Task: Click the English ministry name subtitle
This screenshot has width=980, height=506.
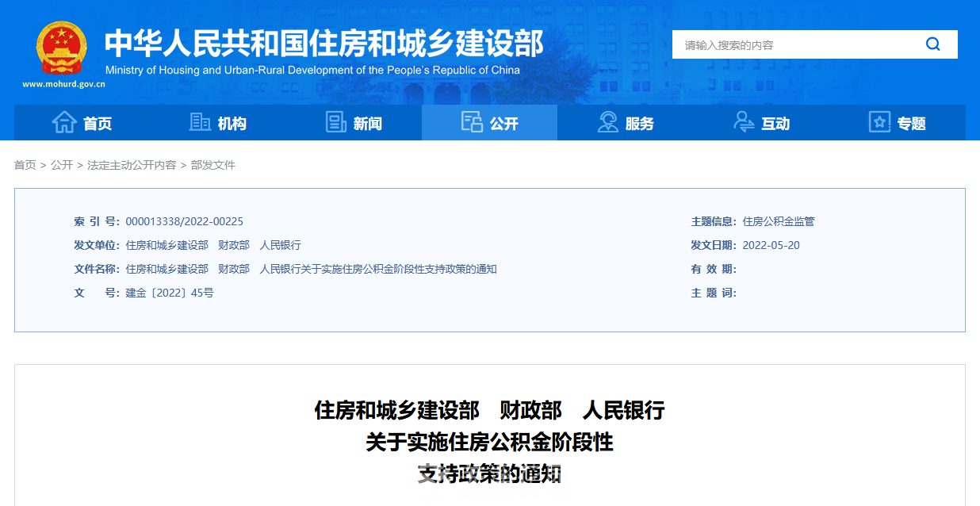Action: coord(312,70)
